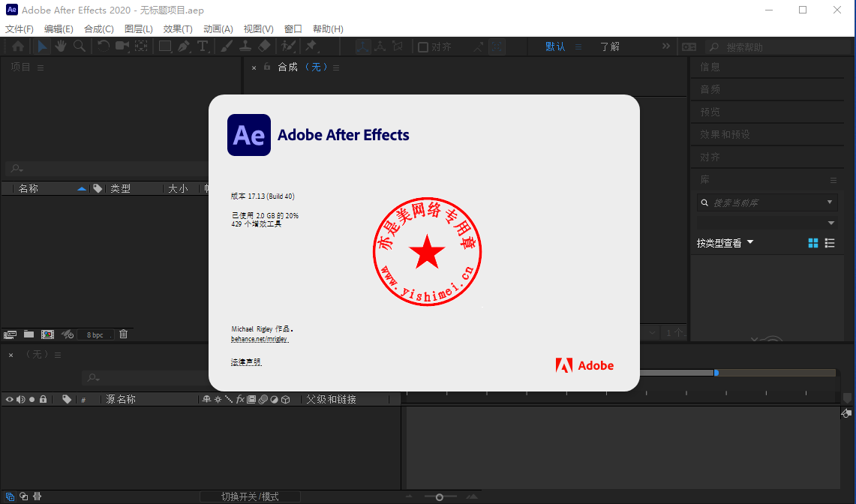Toggle the composition panel lock icon
This screenshot has height=504, width=856.
pos(267,67)
